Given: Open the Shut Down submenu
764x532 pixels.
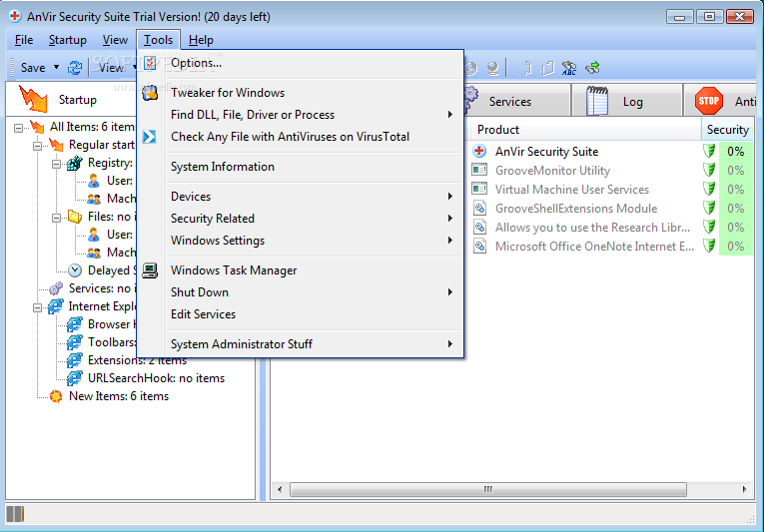Looking at the screenshot, I should [x=300, y=292].
